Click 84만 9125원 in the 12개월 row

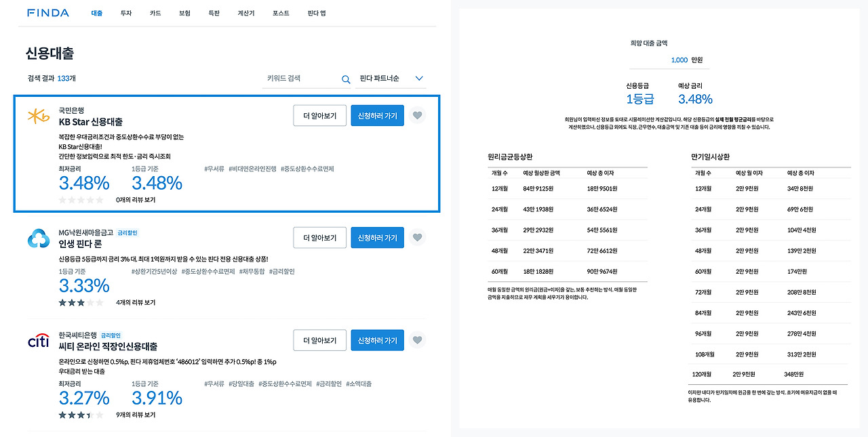tap(538, 188)
